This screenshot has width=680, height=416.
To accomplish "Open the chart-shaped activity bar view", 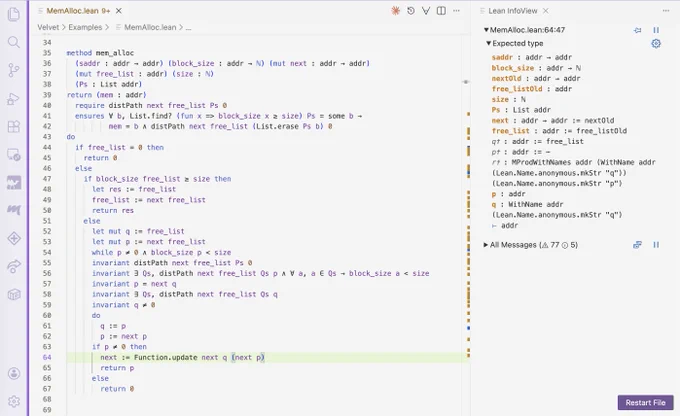I will tap(14, 182).
